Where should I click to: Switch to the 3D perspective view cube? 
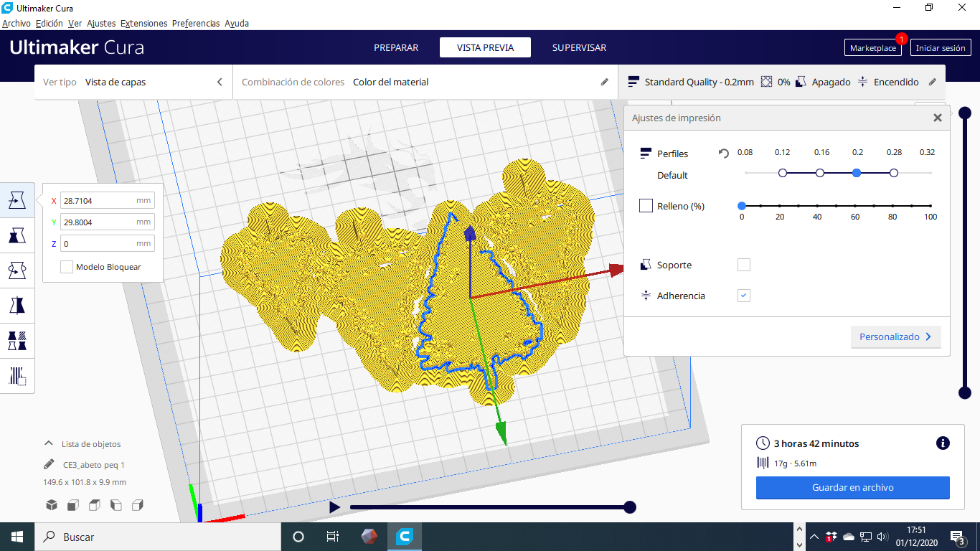pos(52,505)
